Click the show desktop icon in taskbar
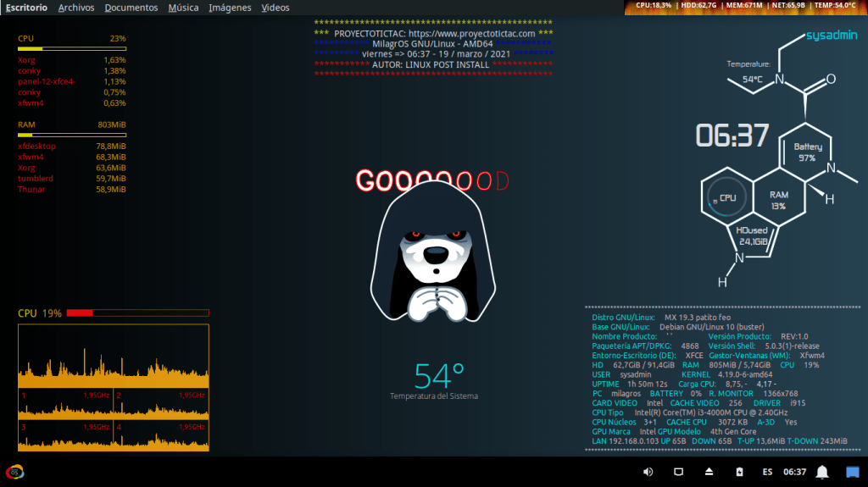The height and width of the screenshot is (487, 868). [x=853, y=472]
